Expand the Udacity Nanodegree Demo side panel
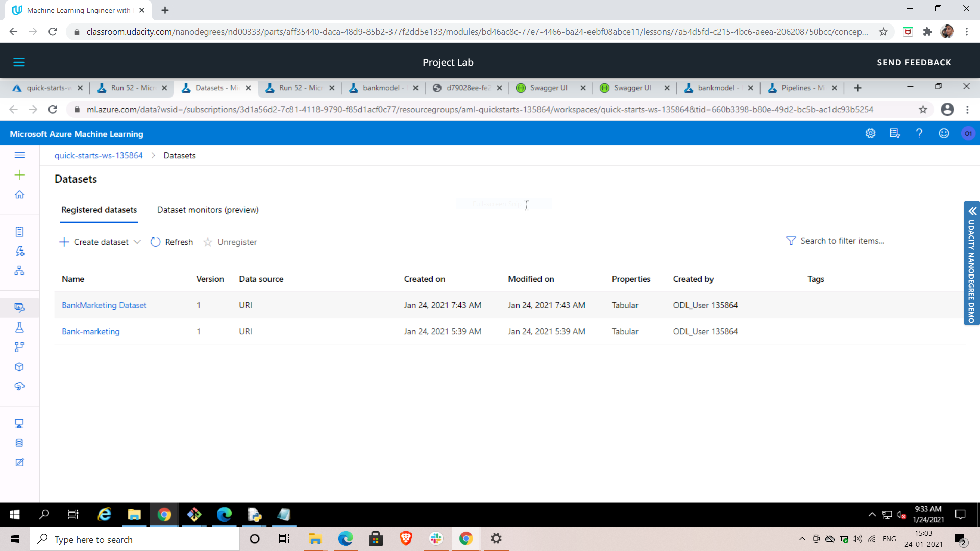 coord(972,263)
